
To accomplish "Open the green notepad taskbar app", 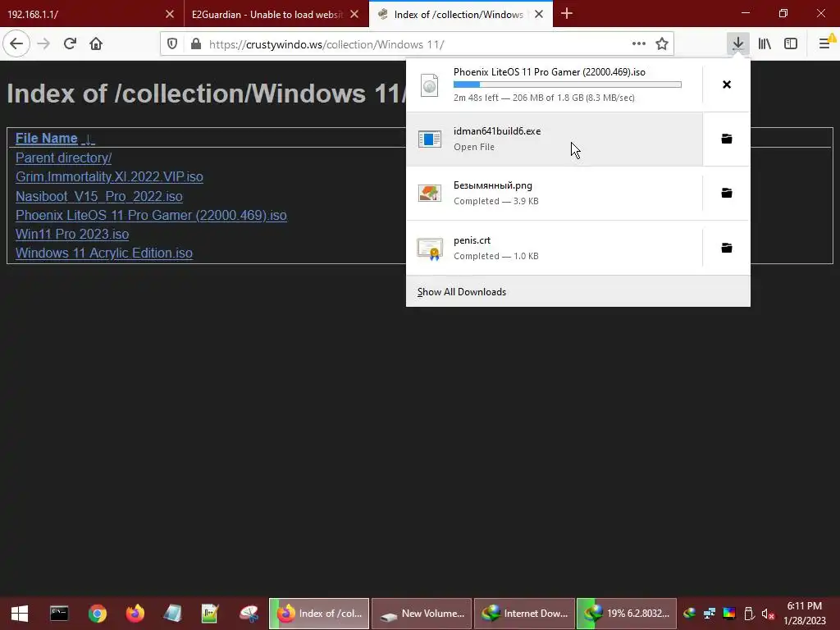I will [x=210, y=614].
